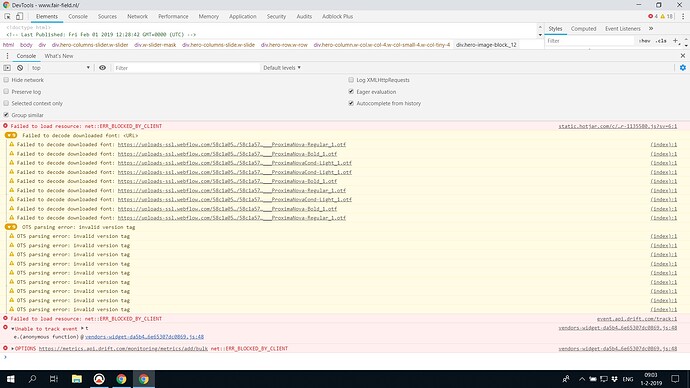
Task: Focus the Styles pane Filter field
Action: pyautogui.click(x=590, y=41)
